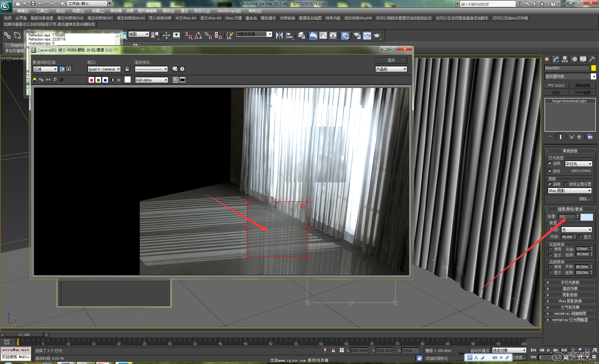Image resolution: width=599 pixels, height=364 pixels.
Task: Click the white background swatch in frame window
Action: [x=128, y=80]
